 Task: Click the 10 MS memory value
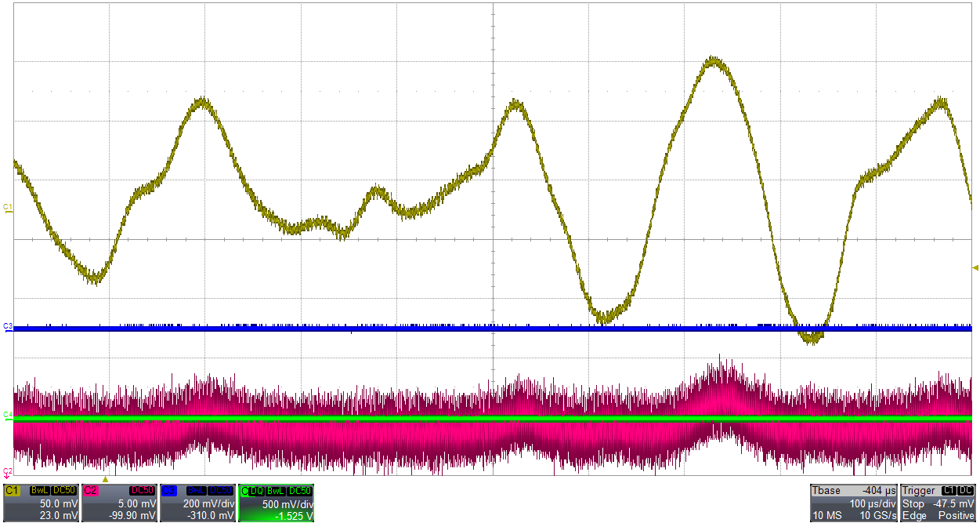pos(827,515)
